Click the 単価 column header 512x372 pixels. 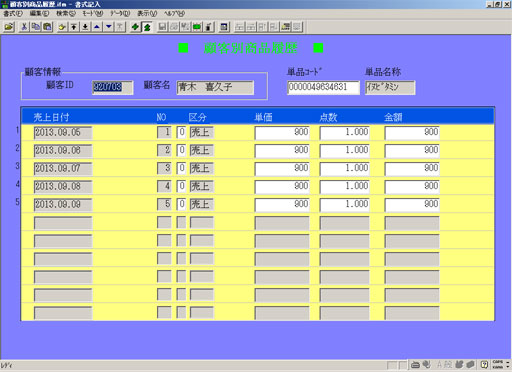263,117
